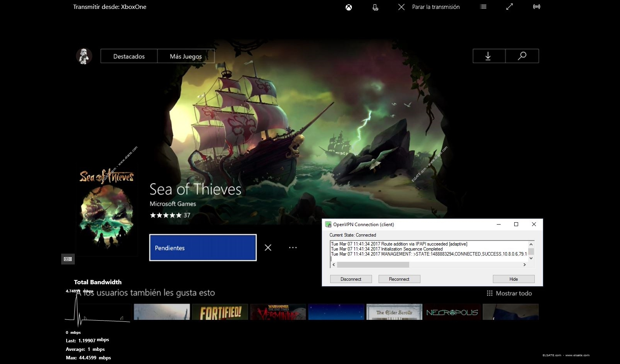The width and height of the screenshot is (620, 364).
Task: Click the streaming quality broadcast icon
Action: coord(537,7)
